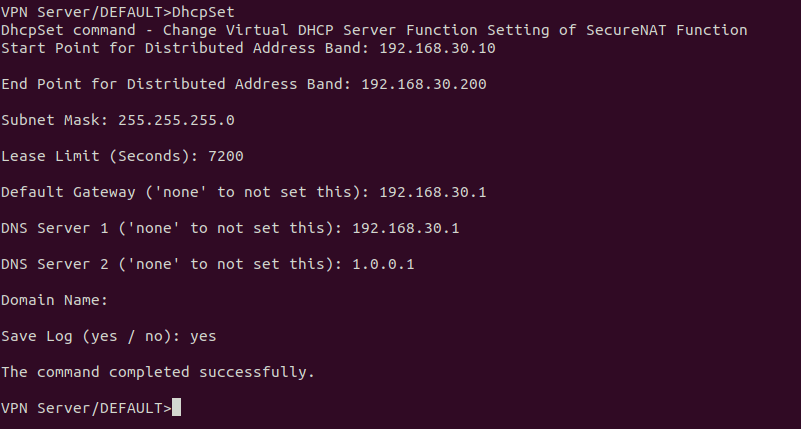Viewport: 801px width, 429px height.
Task: Click the lease limit value 7200
Action: coord(226,156)
